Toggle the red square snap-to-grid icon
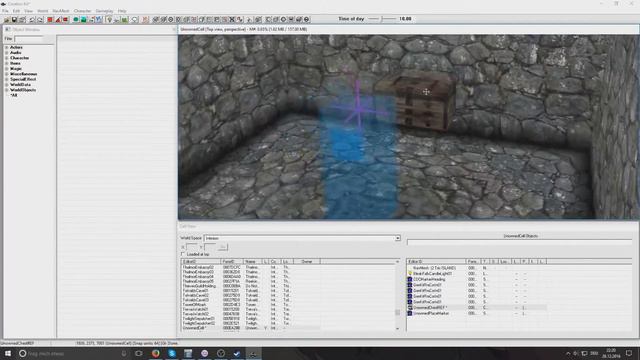640x360 pixels. 50,19
